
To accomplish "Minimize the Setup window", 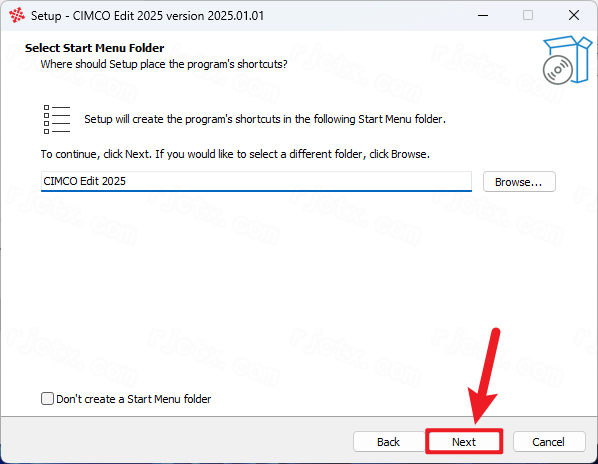I will [x=483, y=16].
